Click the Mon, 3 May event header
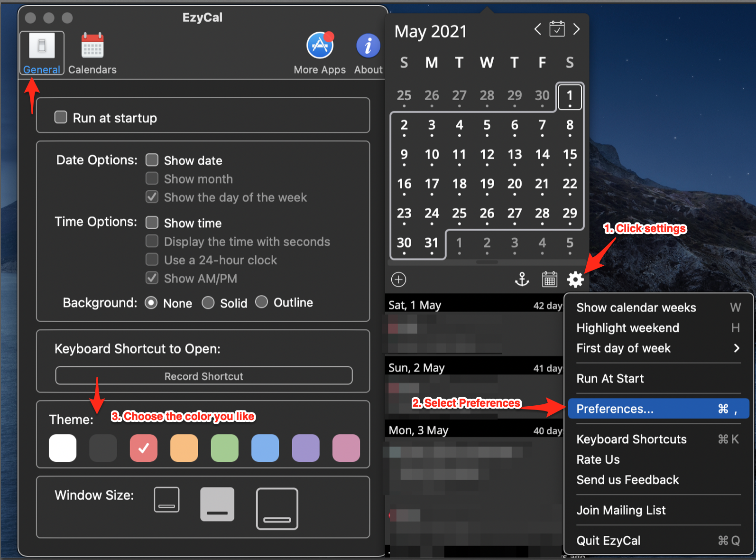Viewport: 756px width, 560px height. click(x=474, y=430)
